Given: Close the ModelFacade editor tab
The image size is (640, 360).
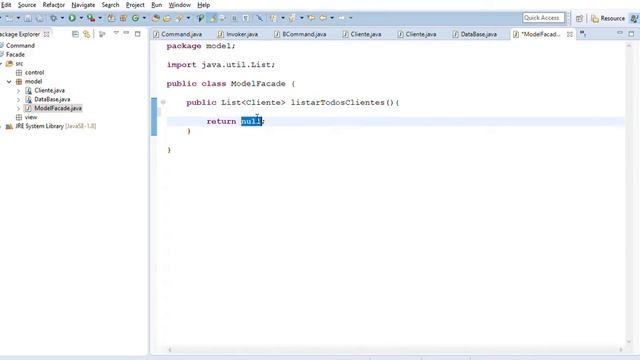Looking at the screenshot, I should 569,34.
